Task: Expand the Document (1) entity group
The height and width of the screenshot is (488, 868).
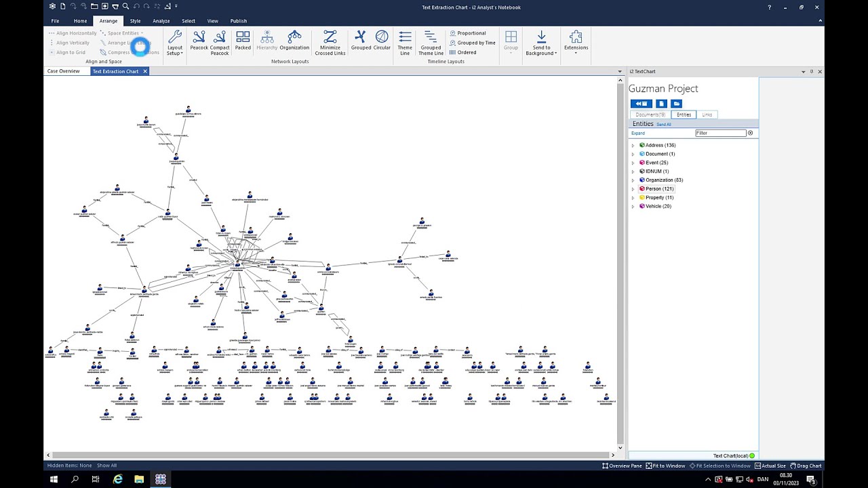Action: point(633,154)
